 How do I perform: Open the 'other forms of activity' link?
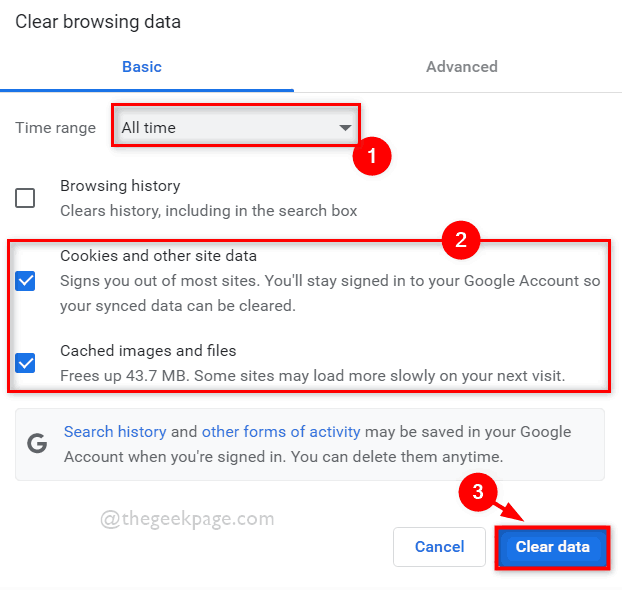pyautogui.click(x=281, y=432)
